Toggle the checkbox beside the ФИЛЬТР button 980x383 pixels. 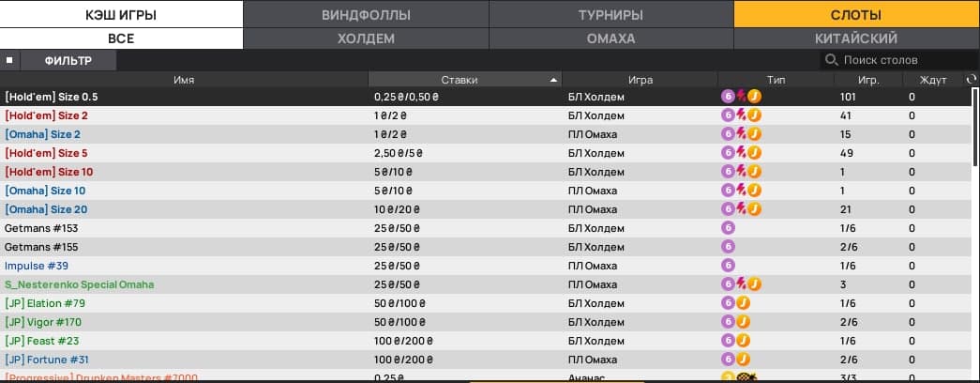pos(9,60)
